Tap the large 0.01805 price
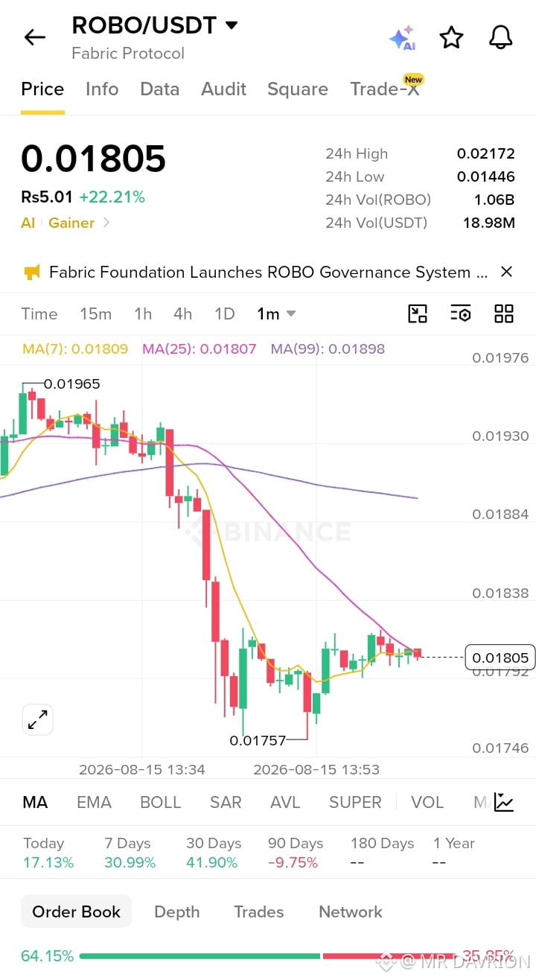The height and width of the screenshot is (980, 536). pos(93,159)
